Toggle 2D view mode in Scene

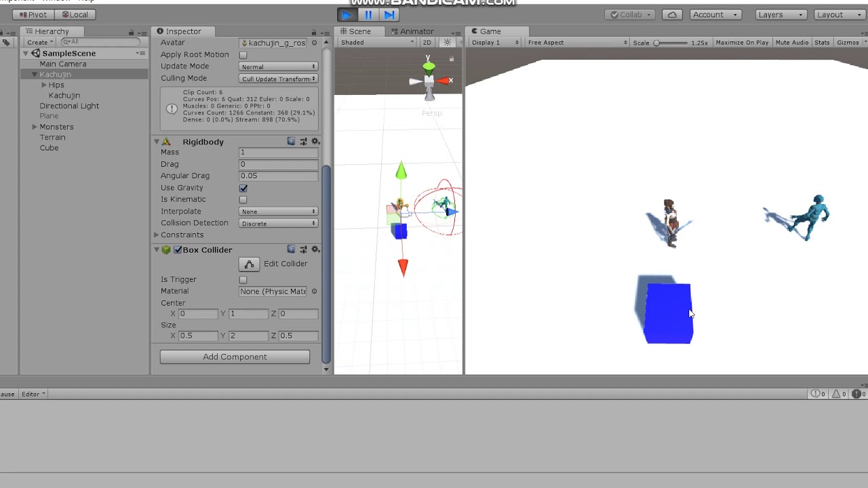pyautogui.click(x=427, y=42)
